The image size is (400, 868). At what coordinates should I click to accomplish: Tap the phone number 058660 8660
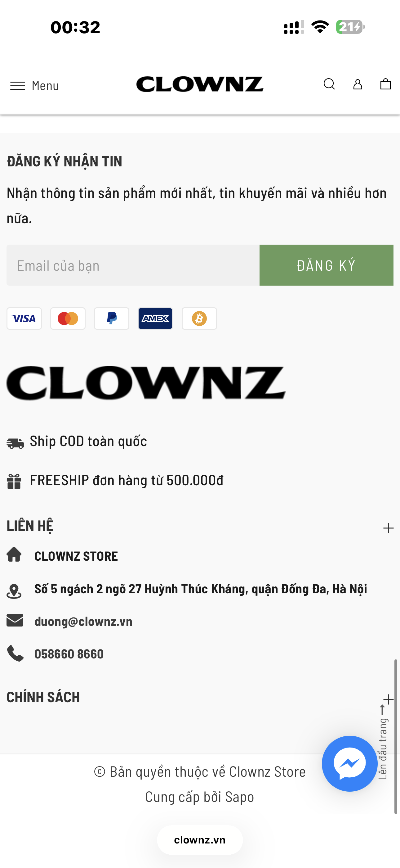pyautogui.click(x=69, y=654)
